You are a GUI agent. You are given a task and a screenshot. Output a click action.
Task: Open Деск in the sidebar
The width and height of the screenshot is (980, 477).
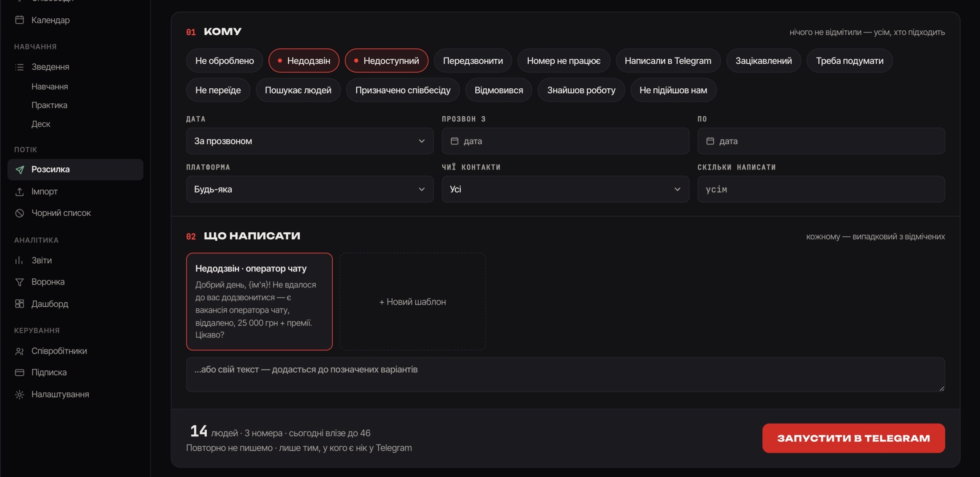(41, 124)
